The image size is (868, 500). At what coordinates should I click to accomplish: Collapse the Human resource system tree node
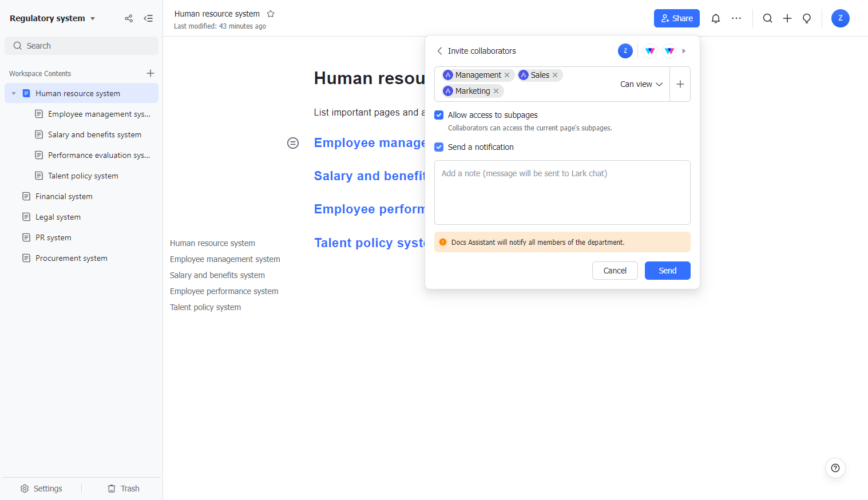click(14, 93)
